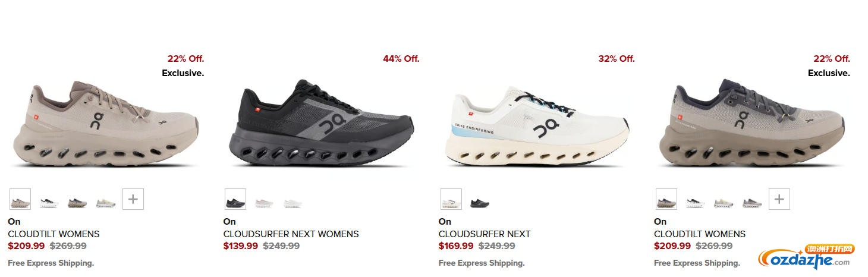This screenshot has width=868, height=277.
Task: Select the white colour swatch under the first Cloudtilt
Action: (49, 203)
